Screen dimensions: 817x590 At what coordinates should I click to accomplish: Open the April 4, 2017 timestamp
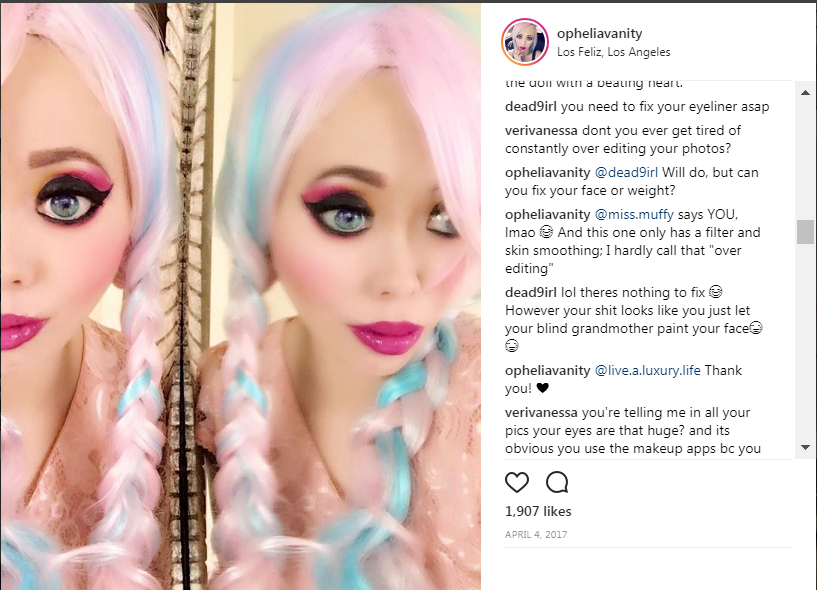(x=536, y=534)
